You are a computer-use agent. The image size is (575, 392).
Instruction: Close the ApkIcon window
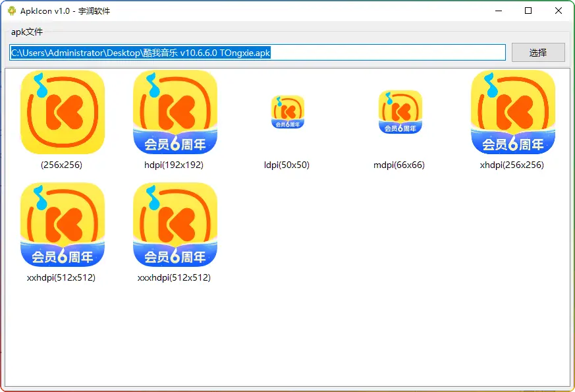coord(558,11)
